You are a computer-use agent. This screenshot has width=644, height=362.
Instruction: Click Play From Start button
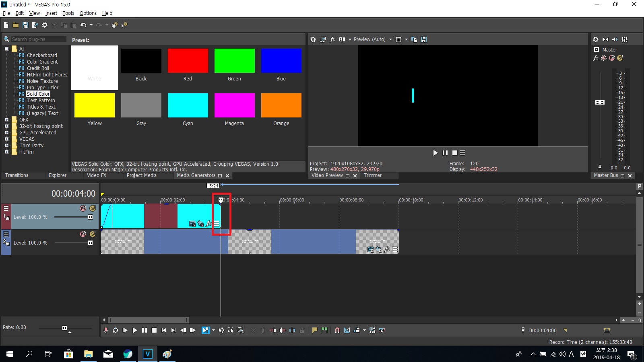click(125, 330)
